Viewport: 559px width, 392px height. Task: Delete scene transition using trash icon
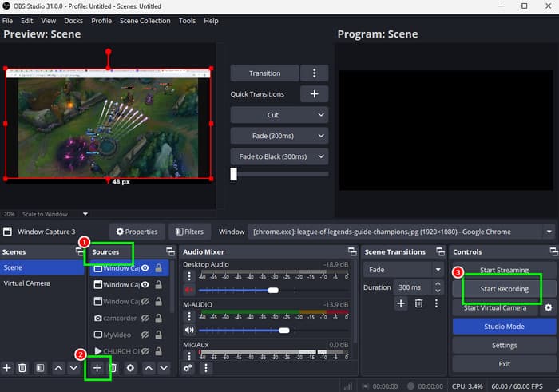(x=418, y=303)
